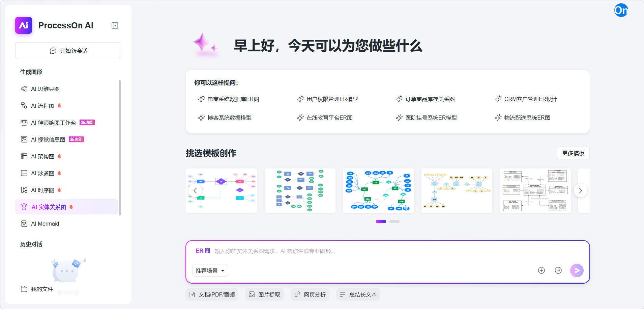Click the sparkle icon beside 物流配送系统ER图
This screenshot has height=309, width=644.
click(498, 118)
